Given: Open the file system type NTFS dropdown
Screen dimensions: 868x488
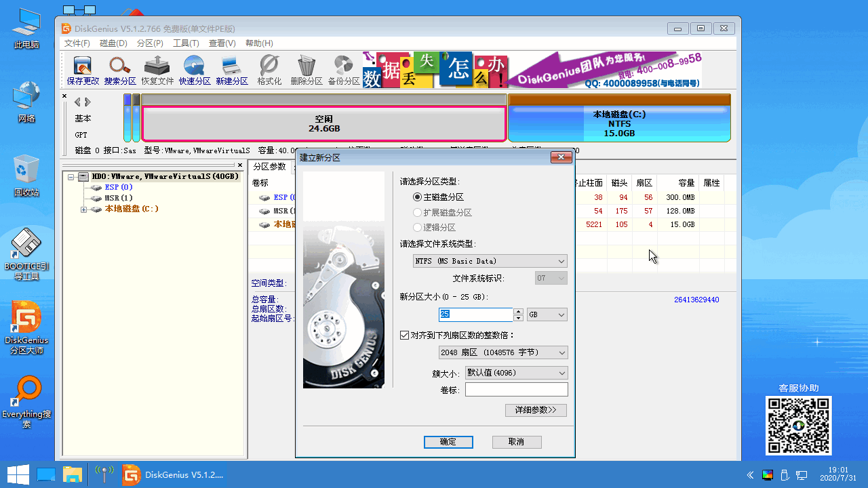Looking at the screenshot, I should coord(490,261).
